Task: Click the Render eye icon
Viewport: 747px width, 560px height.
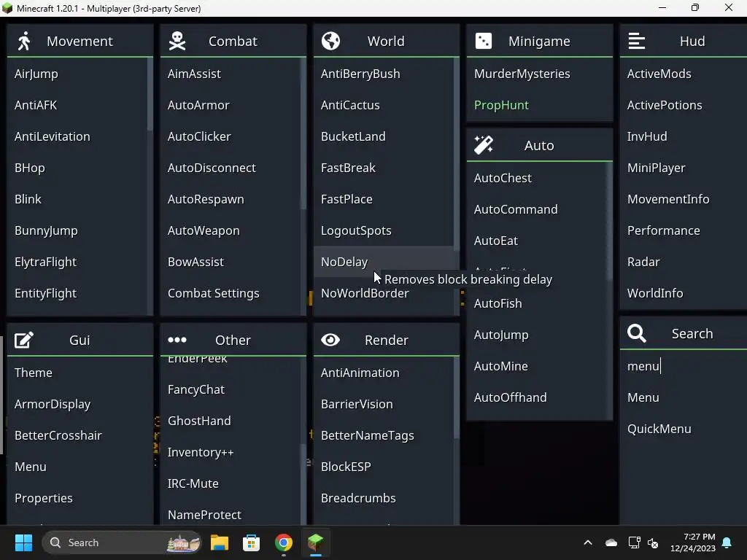Action: (330, 340)
